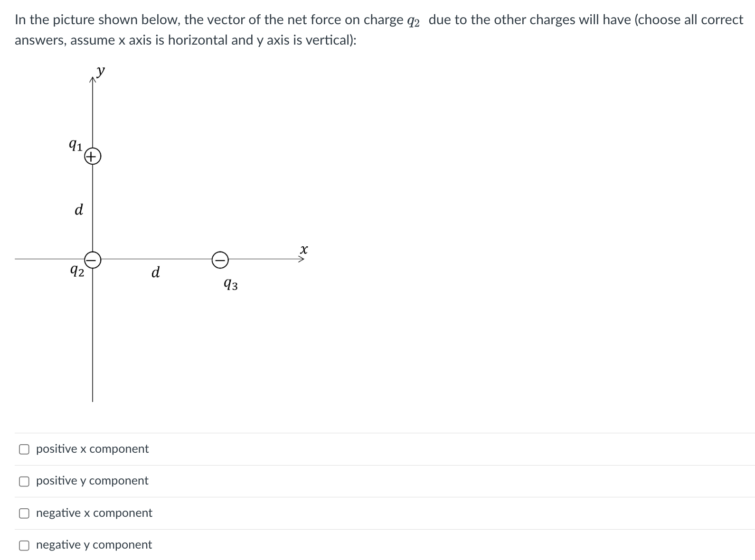The width and height of the screenshot is (755, 560).
Task: Check the negative x component checkbox
Action: click(24, 513)
